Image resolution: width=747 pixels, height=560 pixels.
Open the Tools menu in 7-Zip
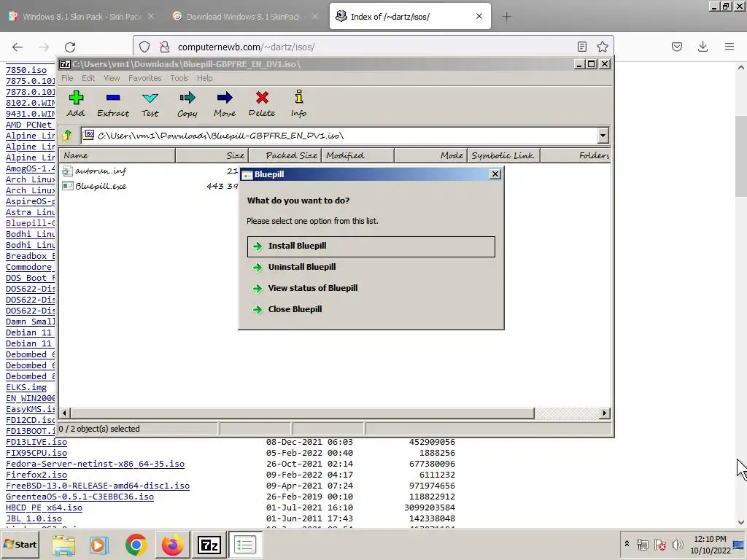pos(179,78)
